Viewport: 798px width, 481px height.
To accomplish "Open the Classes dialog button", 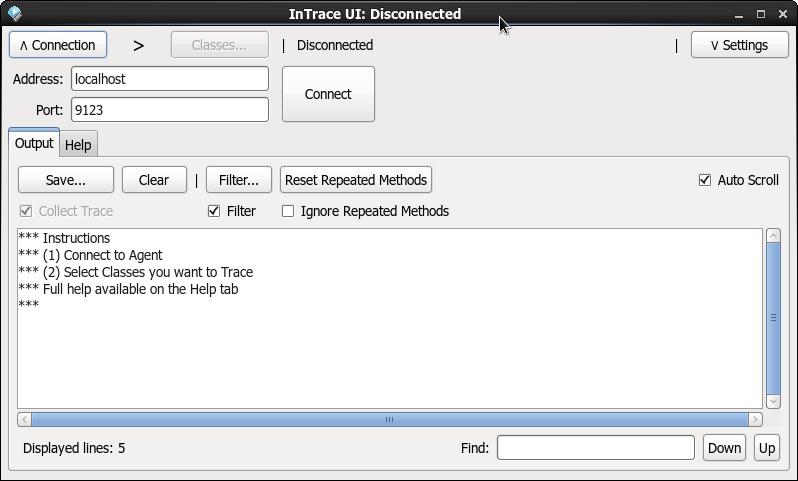I will tap(220, 45).
